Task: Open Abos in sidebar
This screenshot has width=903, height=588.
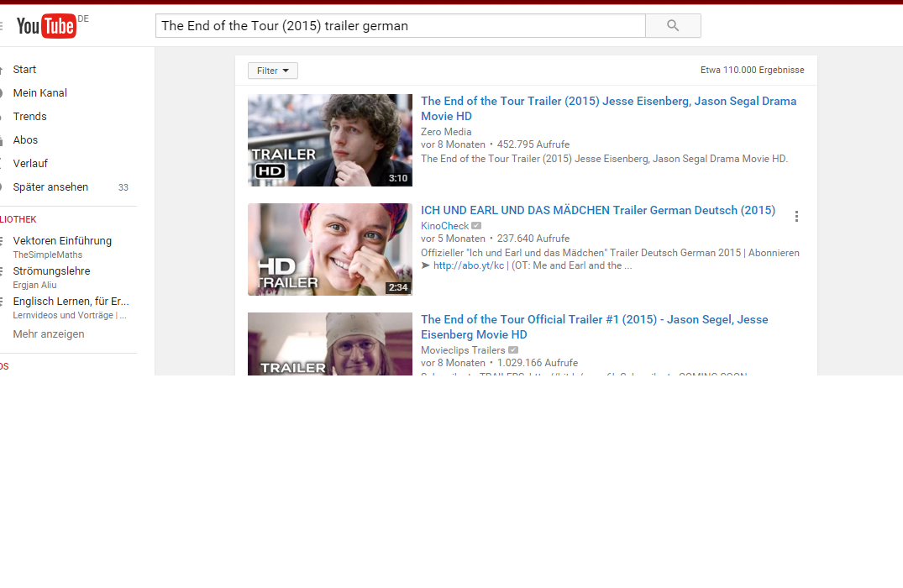Action: 25,140
